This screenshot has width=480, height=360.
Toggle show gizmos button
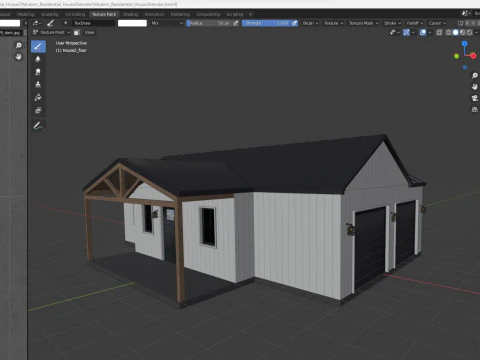coord(406,32)
